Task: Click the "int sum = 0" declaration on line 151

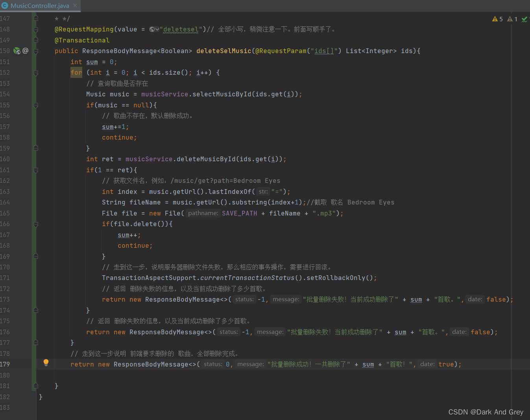Action: coord(94,62)
